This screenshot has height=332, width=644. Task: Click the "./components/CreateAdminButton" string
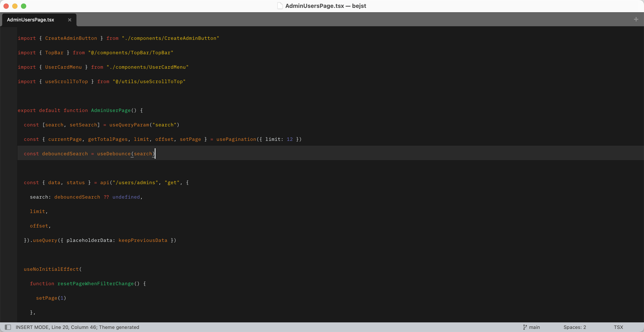click(x=170, y=38)
